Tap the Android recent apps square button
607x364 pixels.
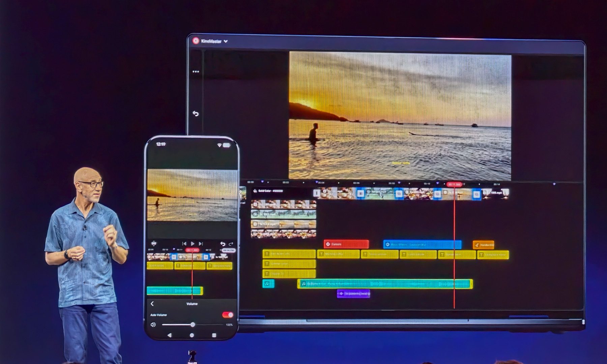click(214, 335)
